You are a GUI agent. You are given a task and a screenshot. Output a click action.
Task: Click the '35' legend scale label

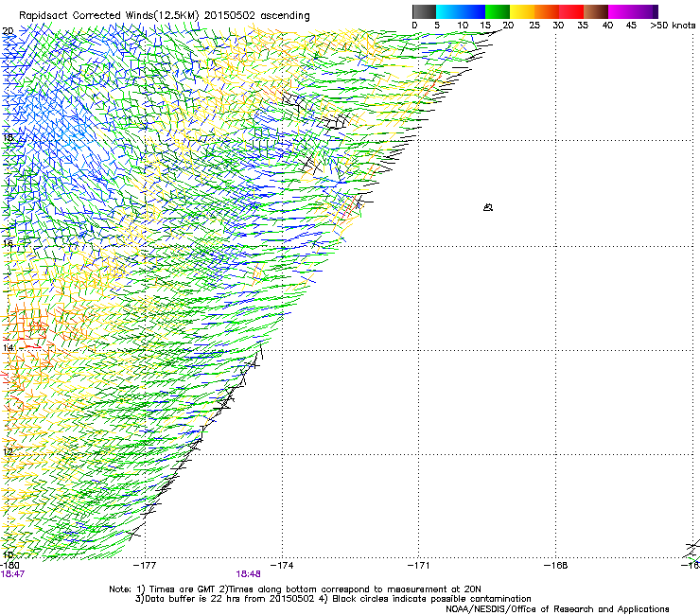click(x=583, y=26)
